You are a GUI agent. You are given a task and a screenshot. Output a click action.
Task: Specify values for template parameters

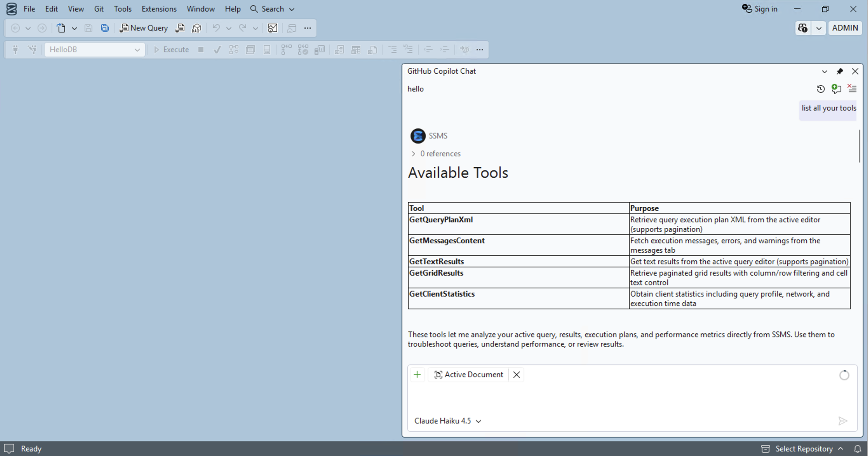pos(465,50)
